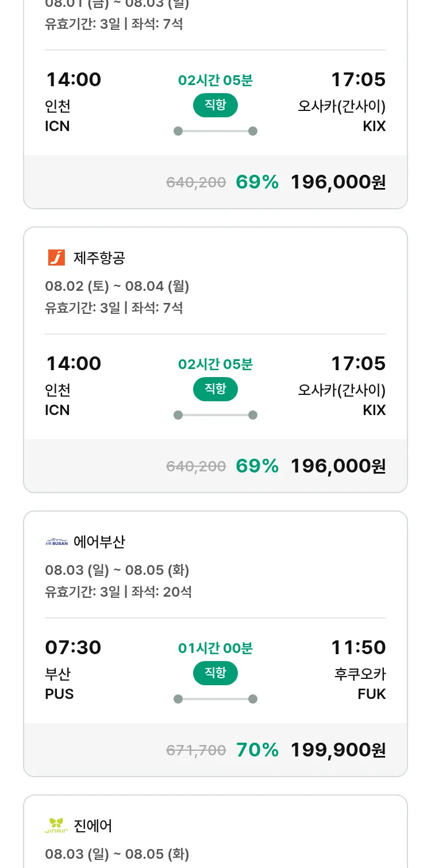Select the 196,000원 fare in the 제주항공 card
Screen dimensions: 431x868
tap(338, 466)
